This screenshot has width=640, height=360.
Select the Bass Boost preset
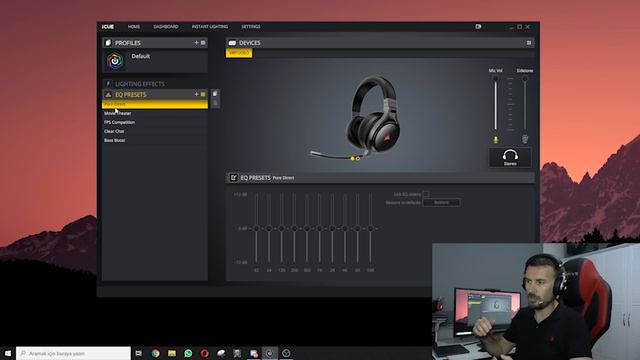coord(155,140)
